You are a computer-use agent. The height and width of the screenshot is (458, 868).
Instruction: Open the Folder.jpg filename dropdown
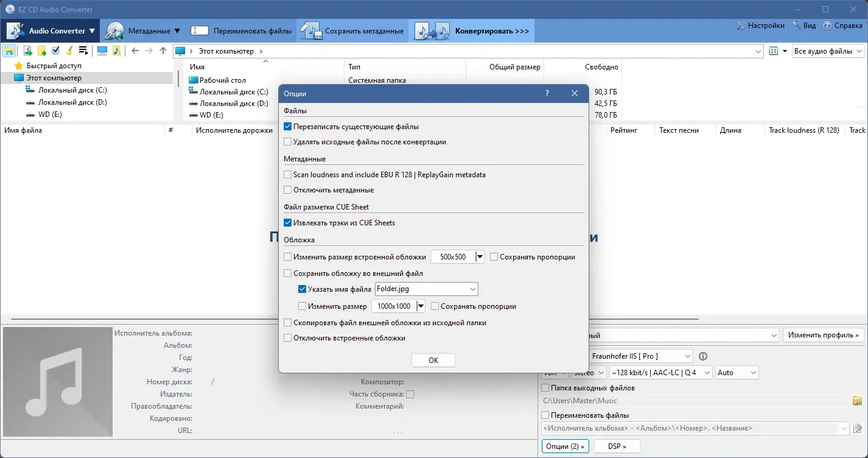(472, 289)
